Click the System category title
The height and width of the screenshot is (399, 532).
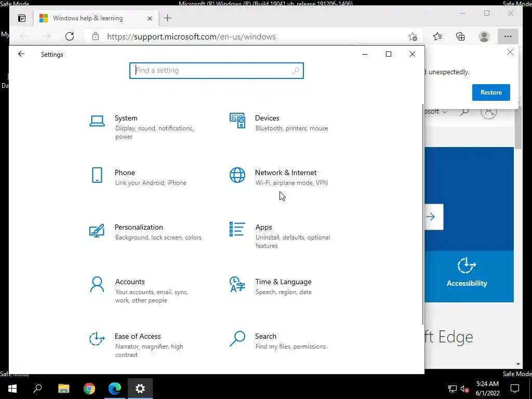[x=126, y=118]
